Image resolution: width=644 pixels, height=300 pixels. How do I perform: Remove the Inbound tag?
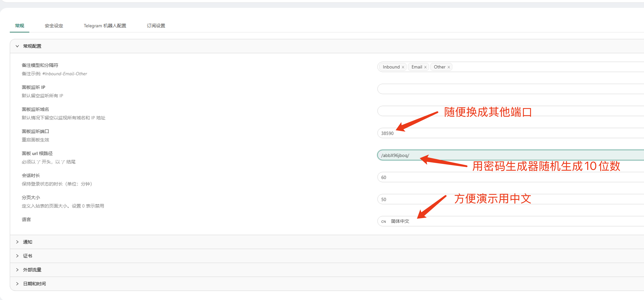coord(403,67)
